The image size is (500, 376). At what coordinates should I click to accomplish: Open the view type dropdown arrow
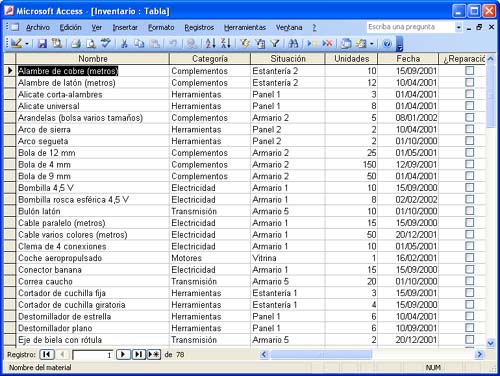[27, 43]
